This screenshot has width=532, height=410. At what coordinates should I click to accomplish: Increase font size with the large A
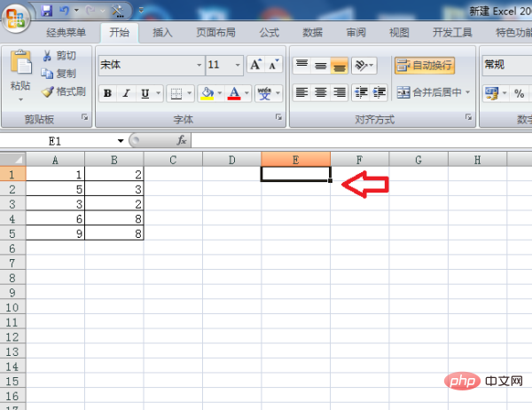256,65
